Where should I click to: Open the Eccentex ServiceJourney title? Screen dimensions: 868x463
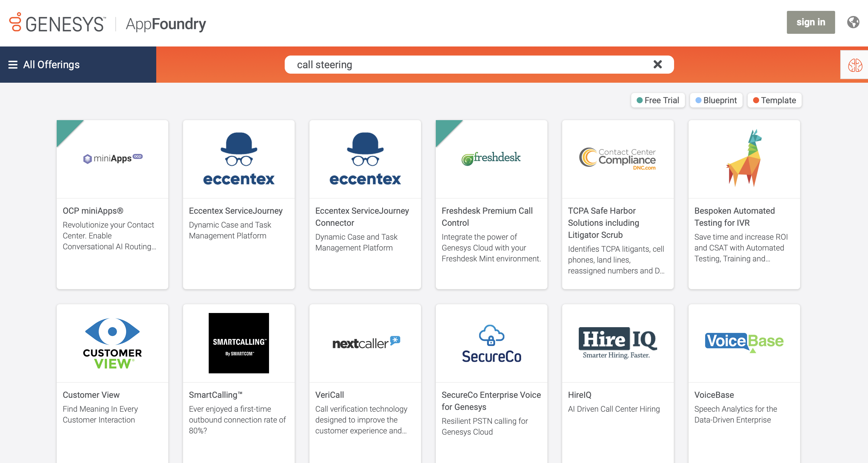click(236, 211)
